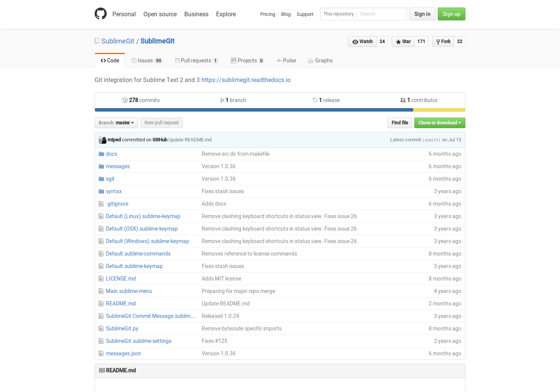This screenshot has height=392, width=560.
Task: Click the green Sign up button
Action: [x=451, y=14]
